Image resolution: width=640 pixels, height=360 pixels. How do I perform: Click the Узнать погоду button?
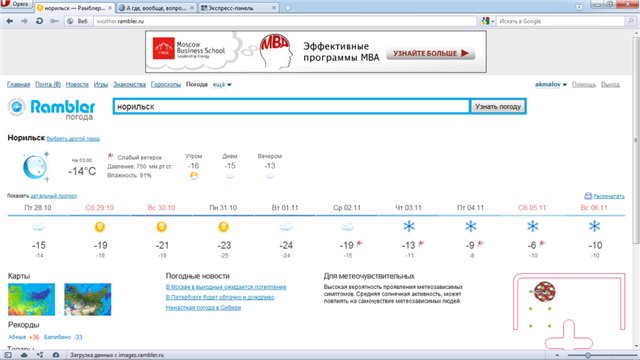point(498,107)
